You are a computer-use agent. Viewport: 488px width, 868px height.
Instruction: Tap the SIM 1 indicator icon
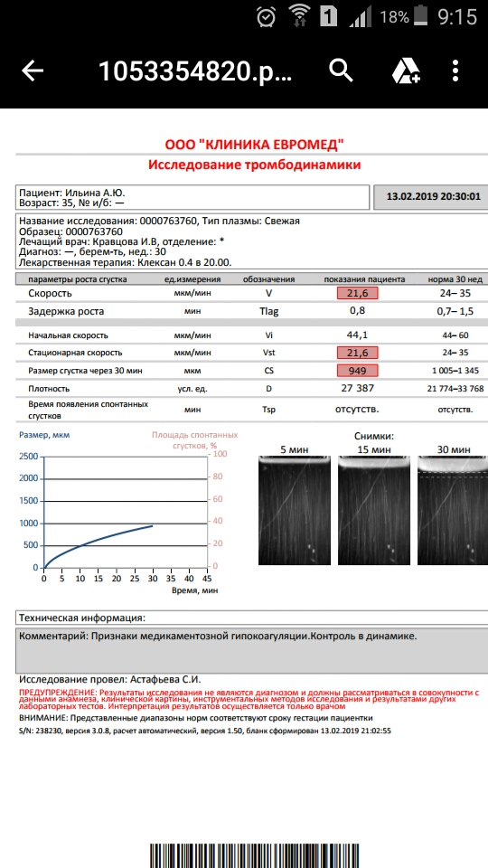tap(329, 17)
